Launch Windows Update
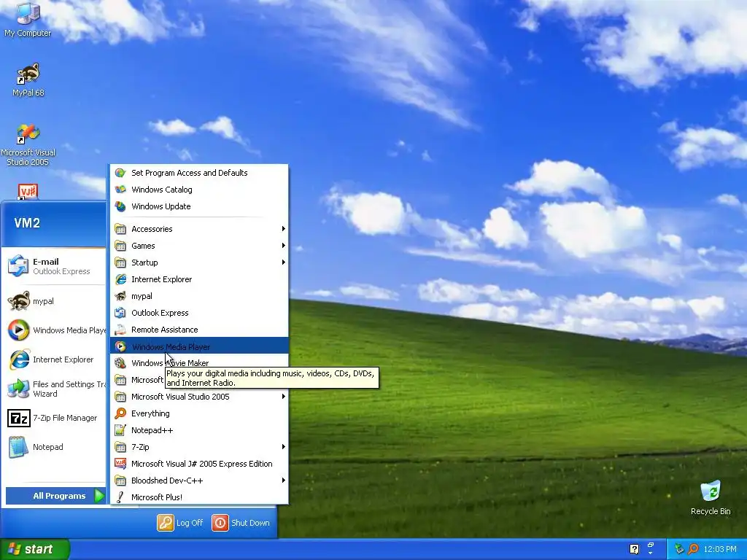This screenshot has width=747, height=560. pos(199,206)
